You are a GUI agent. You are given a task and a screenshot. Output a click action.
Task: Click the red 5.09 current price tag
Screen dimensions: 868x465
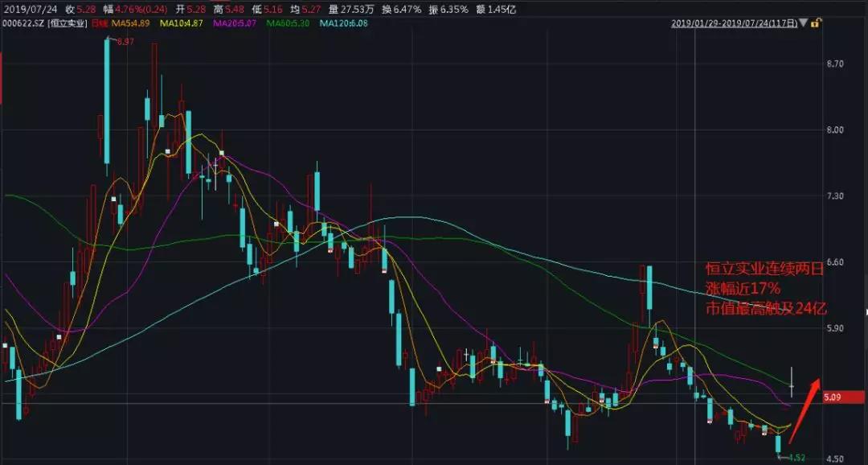pos(844,397)
